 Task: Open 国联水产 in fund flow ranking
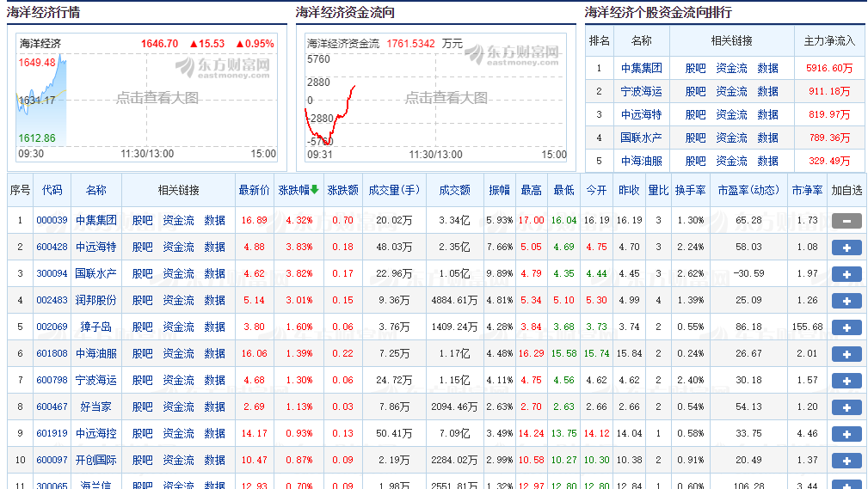[x=641, y=138]
